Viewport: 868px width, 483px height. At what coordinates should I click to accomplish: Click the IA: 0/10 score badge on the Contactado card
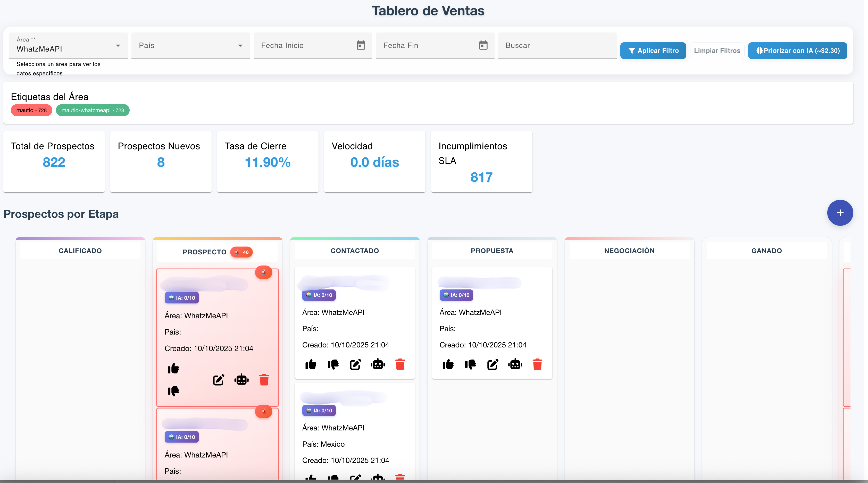coord(319,295)
